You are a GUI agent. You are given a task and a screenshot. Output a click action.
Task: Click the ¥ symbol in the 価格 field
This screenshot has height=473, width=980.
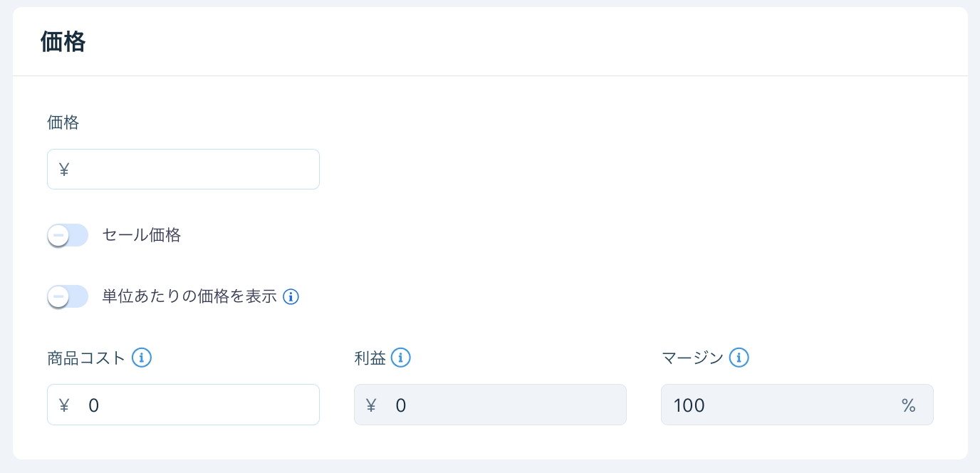click(64, 169)
